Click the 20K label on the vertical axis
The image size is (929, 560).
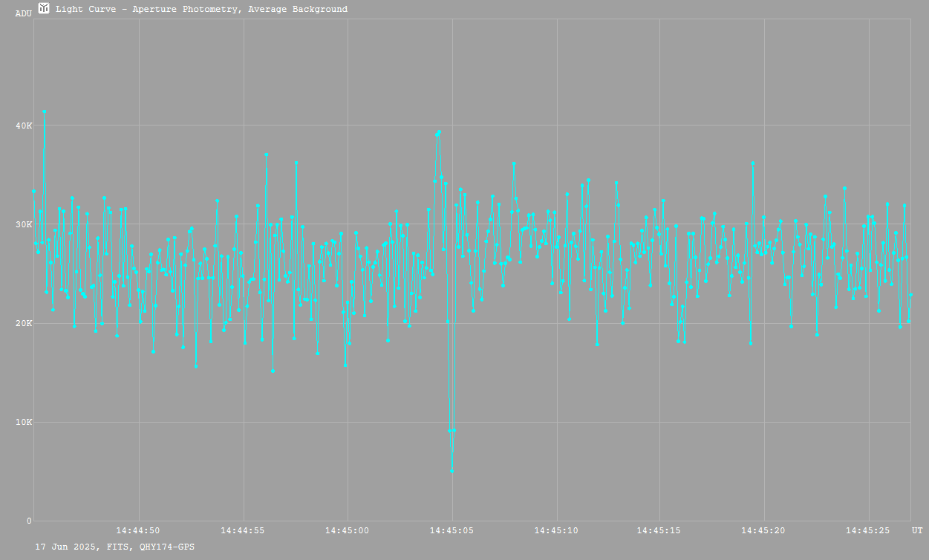tap(24, 324)
